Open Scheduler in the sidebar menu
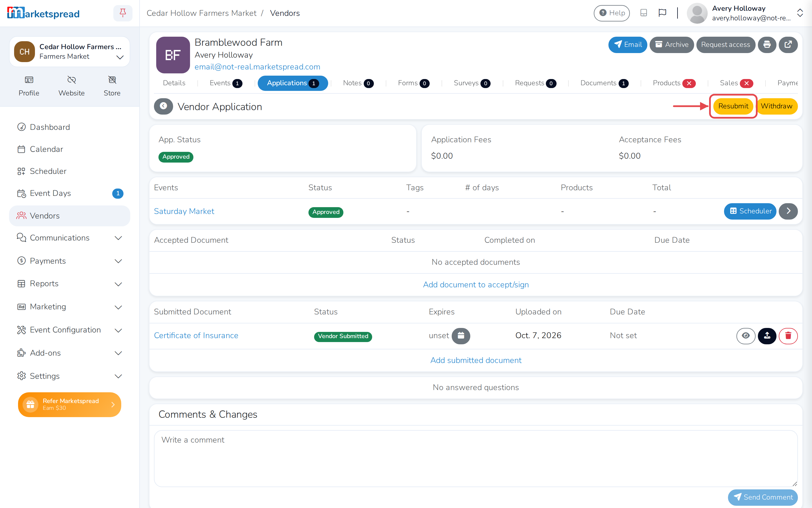This screenshot has height=508, width=812. [x=69, y=171]
